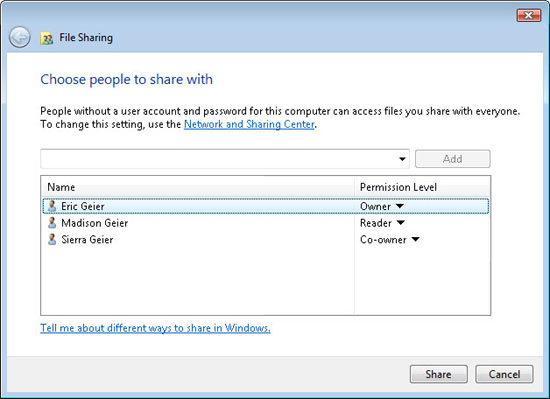Close the File Sharing window
The height and width of the screenshot is (399, 550).
pyautogui.click(x=529, y=15)
